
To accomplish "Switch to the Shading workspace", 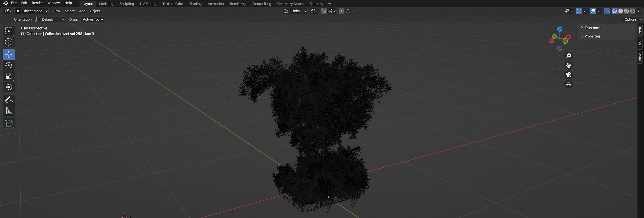I will [195, 4].
